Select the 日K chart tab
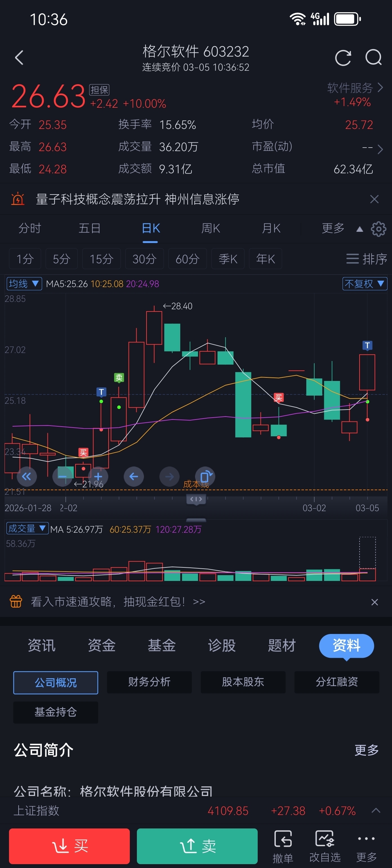Viewport: 392px width, 868px height. point(150,229)
